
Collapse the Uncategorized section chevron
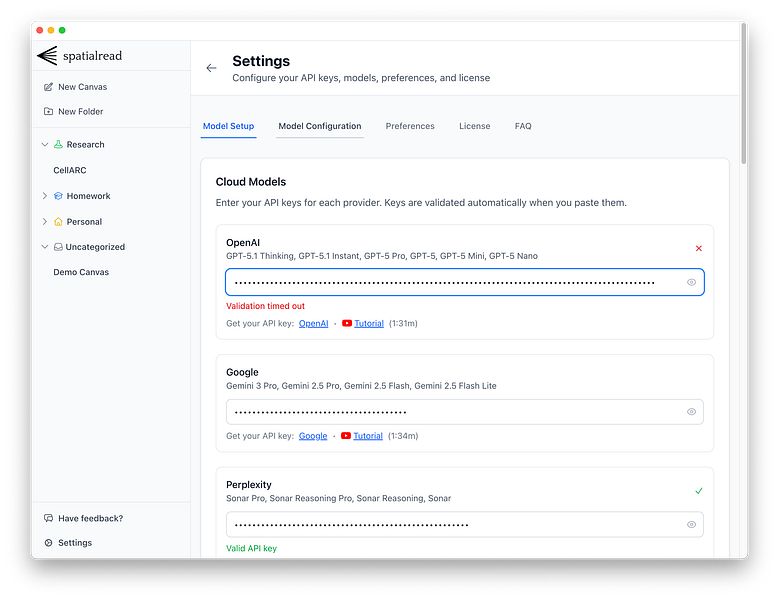click(x=45, y=247)
